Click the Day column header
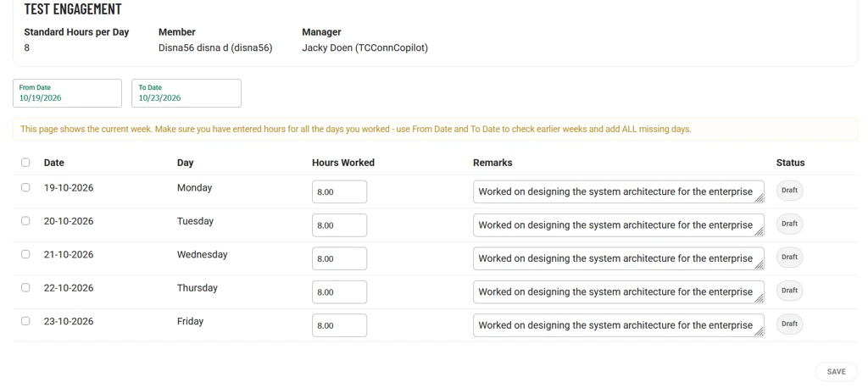868x388 pixels. tap(186, 163)
